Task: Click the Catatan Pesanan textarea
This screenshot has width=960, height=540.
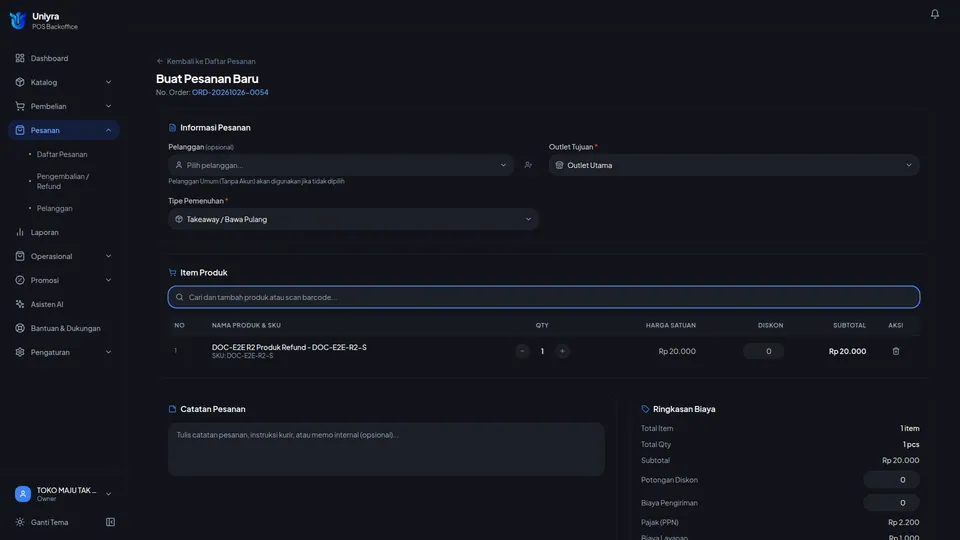Action: pyautogui.click(x=386, y=449)
